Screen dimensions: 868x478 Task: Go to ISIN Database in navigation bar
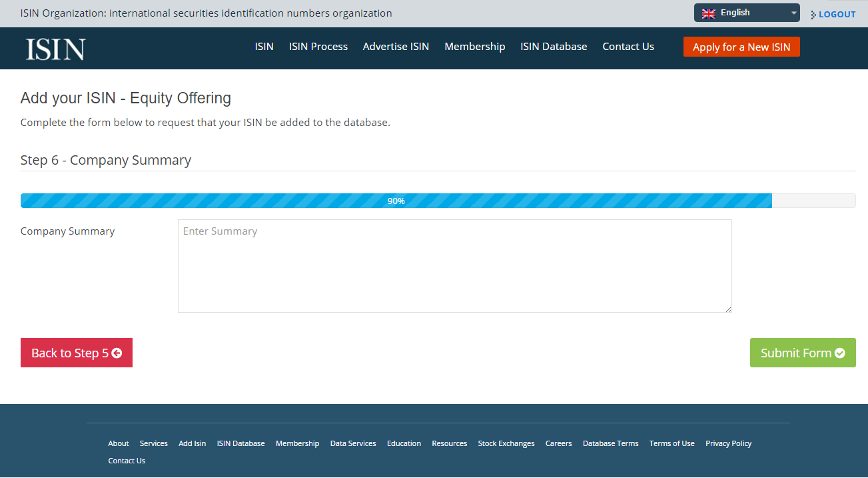(554, 47)
